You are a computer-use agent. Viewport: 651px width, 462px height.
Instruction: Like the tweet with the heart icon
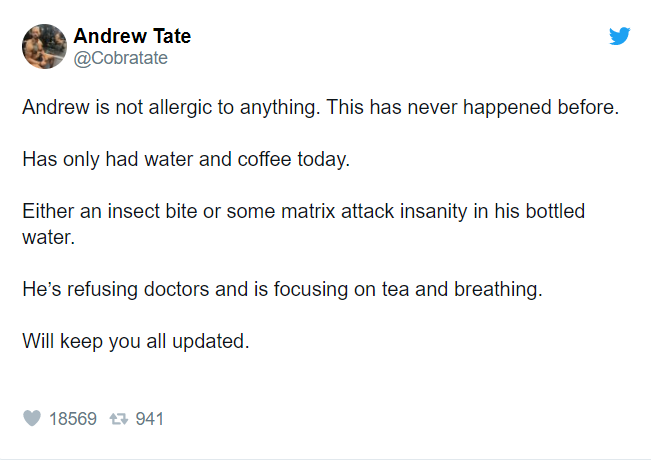point(32,418)
